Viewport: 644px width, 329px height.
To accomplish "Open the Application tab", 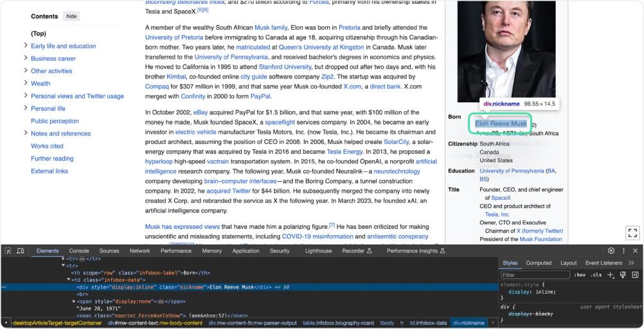I will tap(246, 251).
